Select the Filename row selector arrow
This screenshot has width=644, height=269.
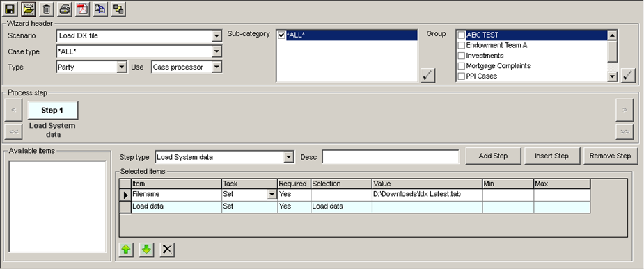tap(125, 195)
